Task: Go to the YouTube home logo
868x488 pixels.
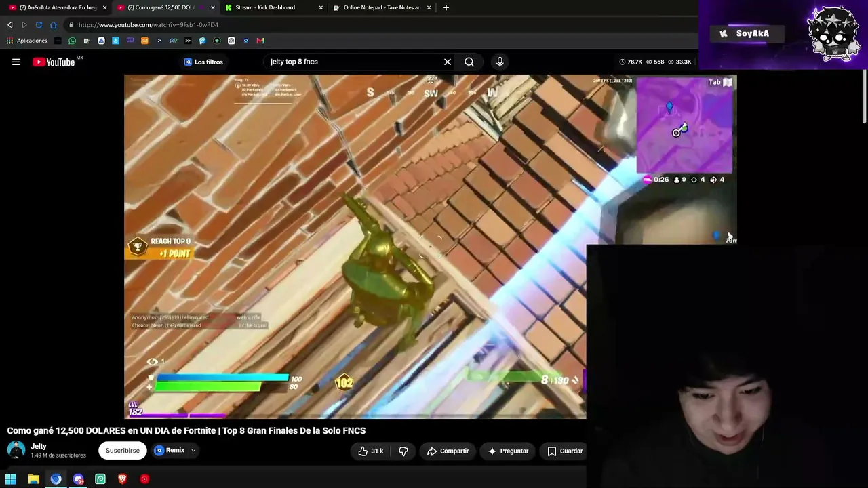Action: point(54,62)
